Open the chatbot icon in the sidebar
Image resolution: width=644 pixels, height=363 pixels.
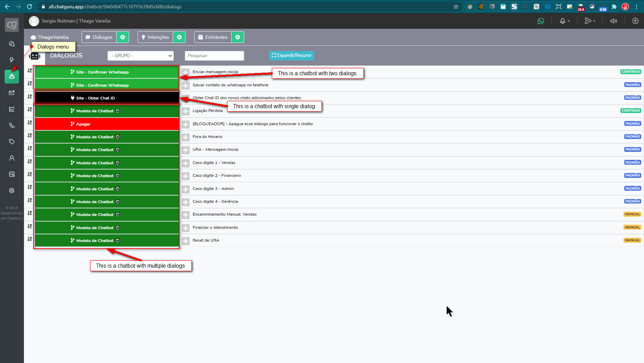point(12,76)
